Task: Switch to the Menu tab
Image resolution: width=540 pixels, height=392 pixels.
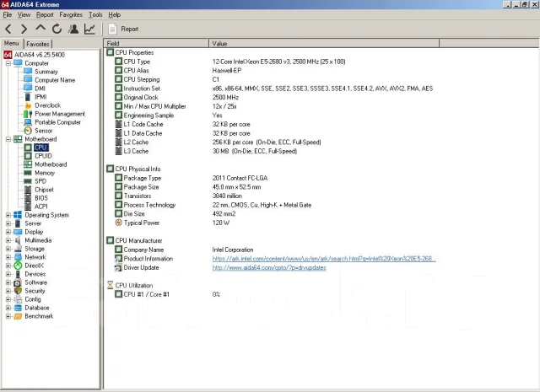Action: coord(11,43)
